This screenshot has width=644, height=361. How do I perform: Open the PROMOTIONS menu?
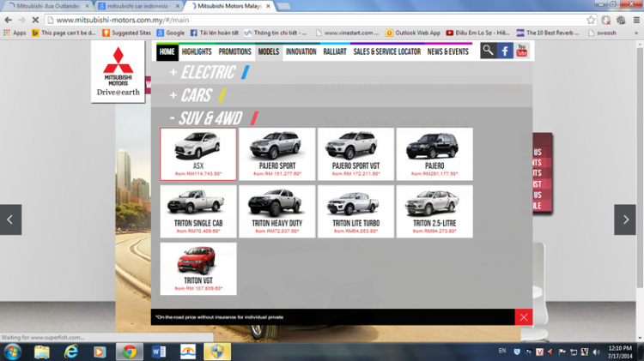pos(235,51)
